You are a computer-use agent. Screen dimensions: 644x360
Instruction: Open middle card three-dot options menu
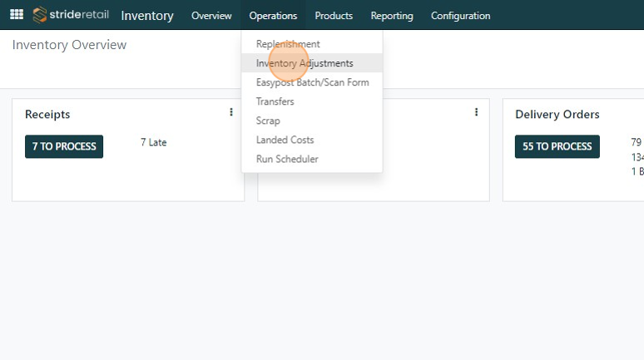[476, 112]
